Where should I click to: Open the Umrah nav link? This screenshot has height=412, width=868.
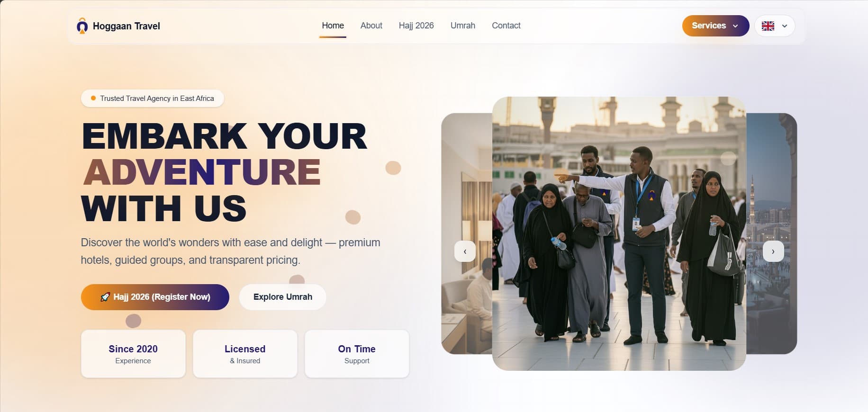pos(463,26)
